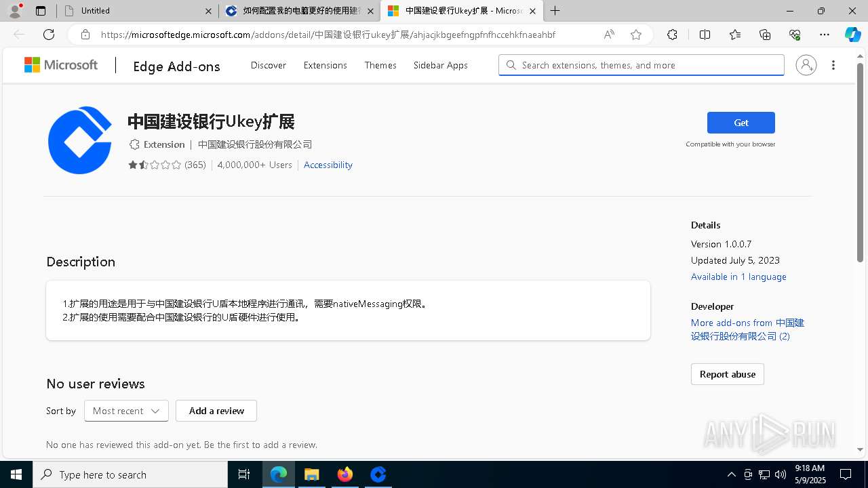Click the Search extensions input field
The width and height of the screenshot is (868, 488).
click(642, 65)
